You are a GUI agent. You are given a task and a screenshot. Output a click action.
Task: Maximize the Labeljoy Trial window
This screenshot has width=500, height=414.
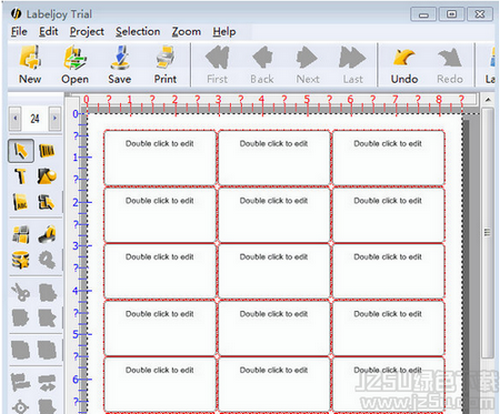(452, 14)
